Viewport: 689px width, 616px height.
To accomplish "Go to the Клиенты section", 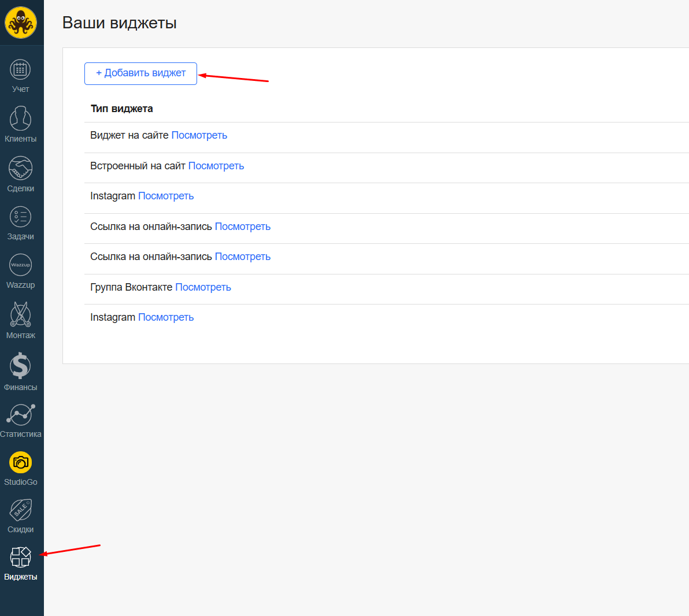I will pos(21,124).
